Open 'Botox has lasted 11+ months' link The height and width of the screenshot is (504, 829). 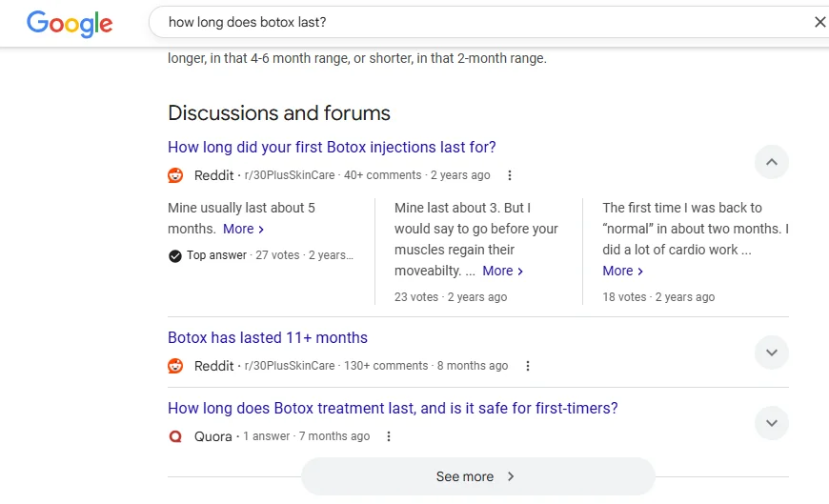[x=268, y=338]
